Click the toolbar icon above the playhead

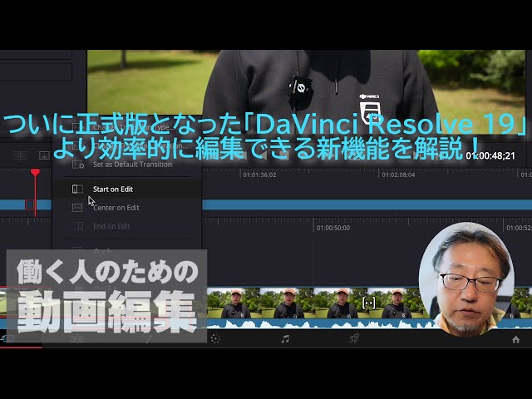point(43,155)
